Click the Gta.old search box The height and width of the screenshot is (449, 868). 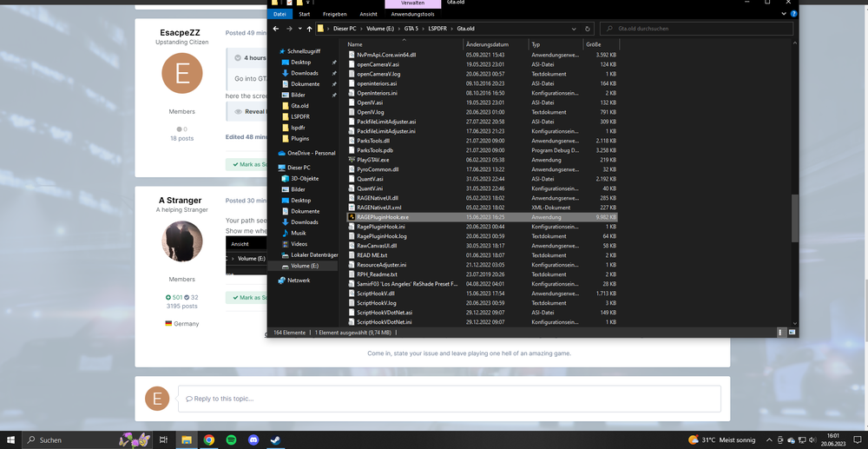pyautogui.click(x=696, y=29)
